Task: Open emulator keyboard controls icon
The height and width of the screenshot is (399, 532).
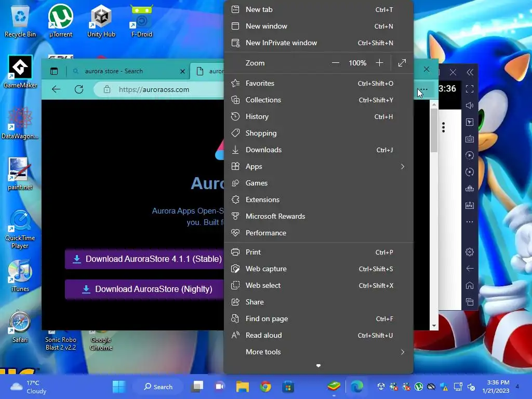Action: click(x=470, y=139)
